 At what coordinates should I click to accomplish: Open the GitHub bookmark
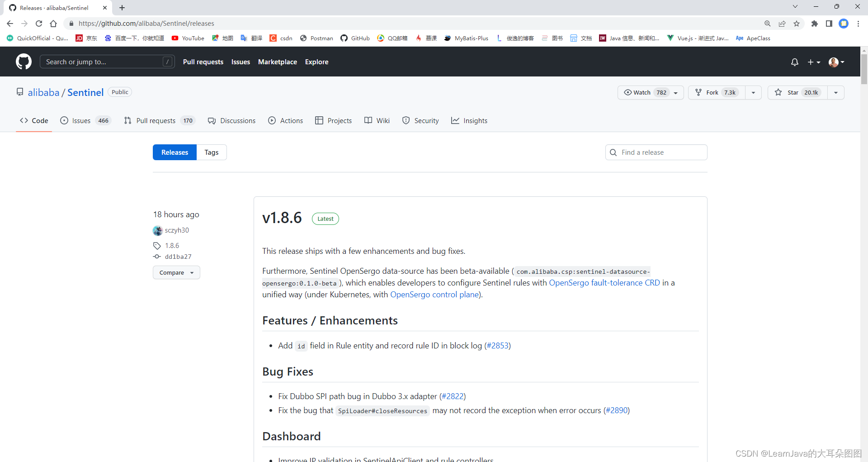point(355,38)
